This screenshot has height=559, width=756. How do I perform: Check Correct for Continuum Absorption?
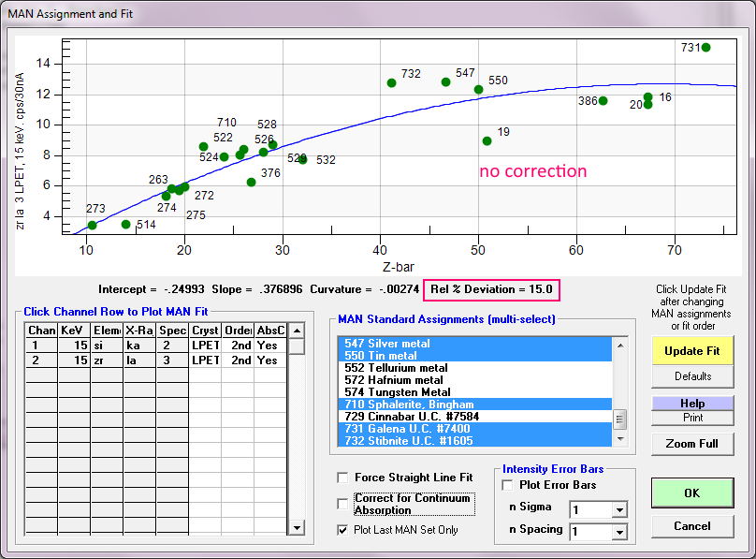[x=342, y=504]
